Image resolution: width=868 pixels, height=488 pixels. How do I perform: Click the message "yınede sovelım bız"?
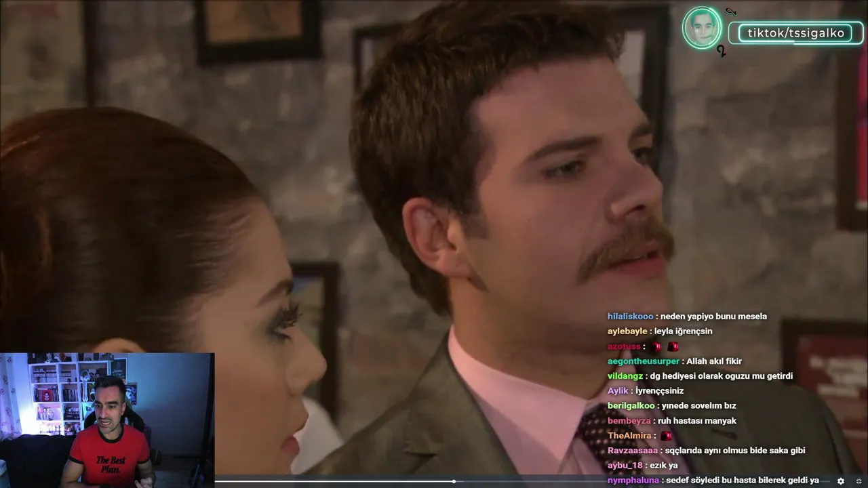click(x=698, y=406)
